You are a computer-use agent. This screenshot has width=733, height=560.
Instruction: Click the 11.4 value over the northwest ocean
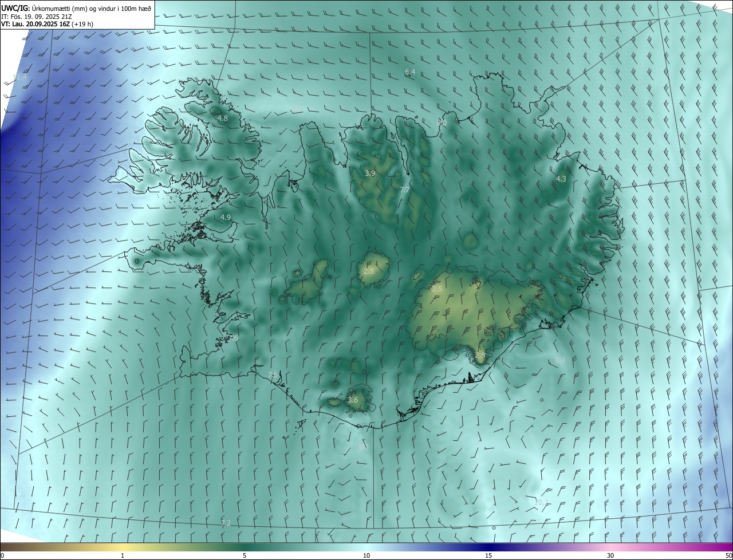tap(20, 77)
